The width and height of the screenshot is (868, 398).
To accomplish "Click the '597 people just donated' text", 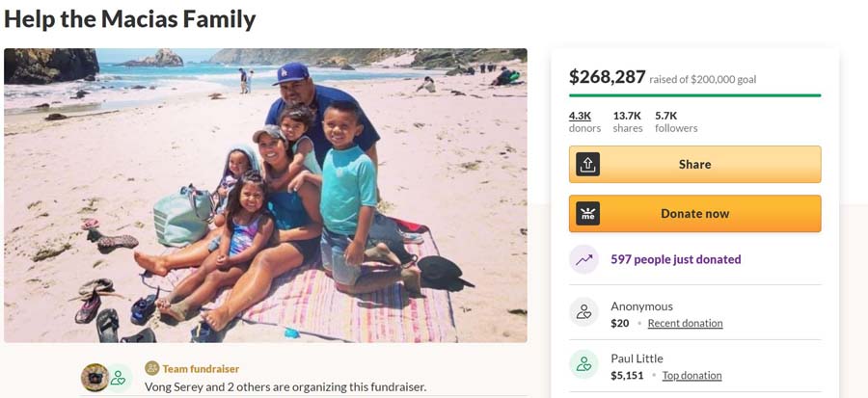I will (x=675, y=259).
